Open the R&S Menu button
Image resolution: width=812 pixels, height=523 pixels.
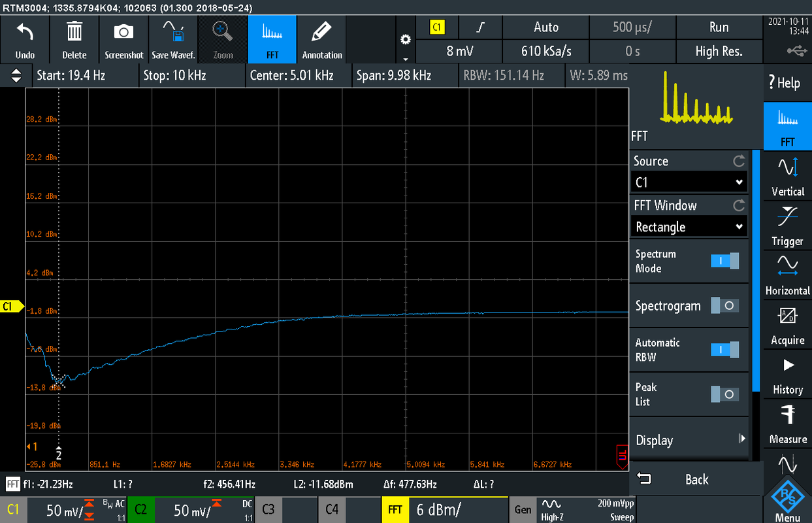[x=787, y=502]
